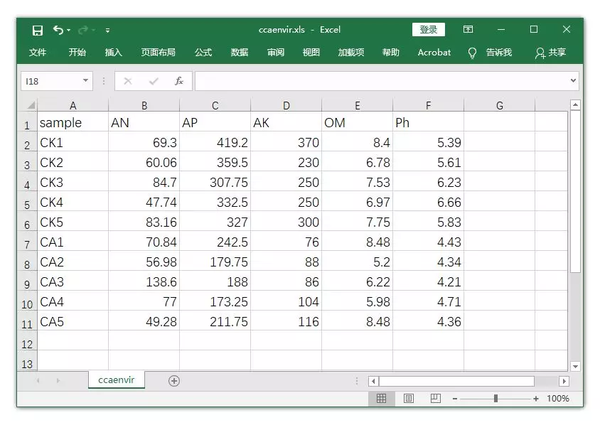The image size is (600, 425).
Task: Open the Undo history dropdown arrow
Action: tap(69, 30)
